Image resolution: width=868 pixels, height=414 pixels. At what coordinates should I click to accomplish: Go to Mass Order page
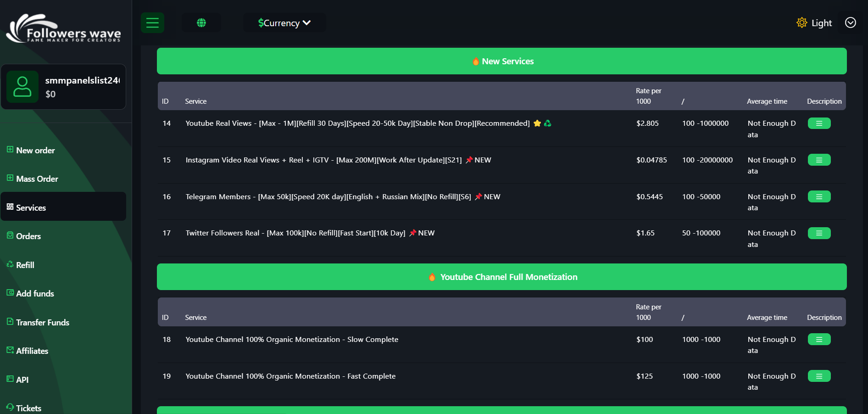tap(37, 179)
